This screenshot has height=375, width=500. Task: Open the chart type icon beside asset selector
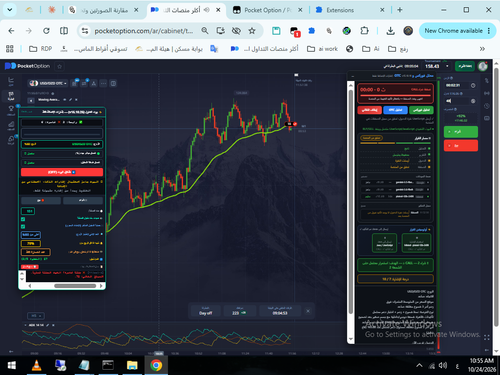pos(74,83)
